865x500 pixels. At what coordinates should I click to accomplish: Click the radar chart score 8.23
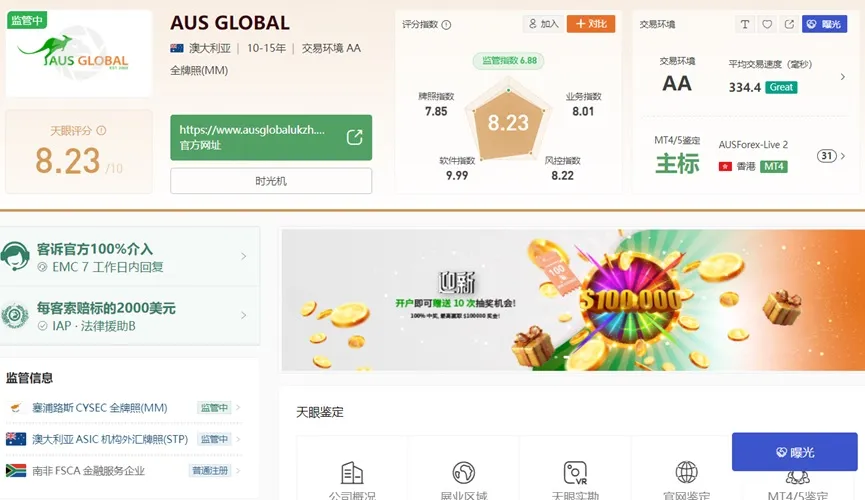508,123
